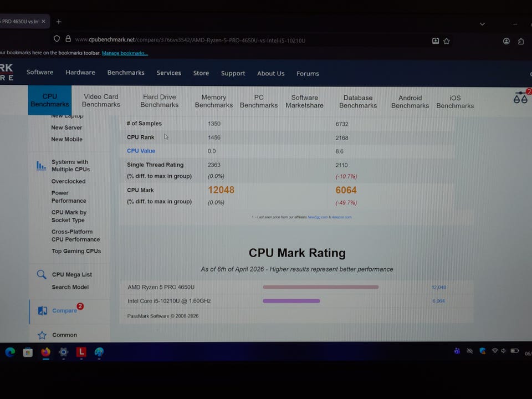Switch to Video Card Benchmarks tab
The width and height of the screenshot is (532, 399).
(x=101, y=100)
